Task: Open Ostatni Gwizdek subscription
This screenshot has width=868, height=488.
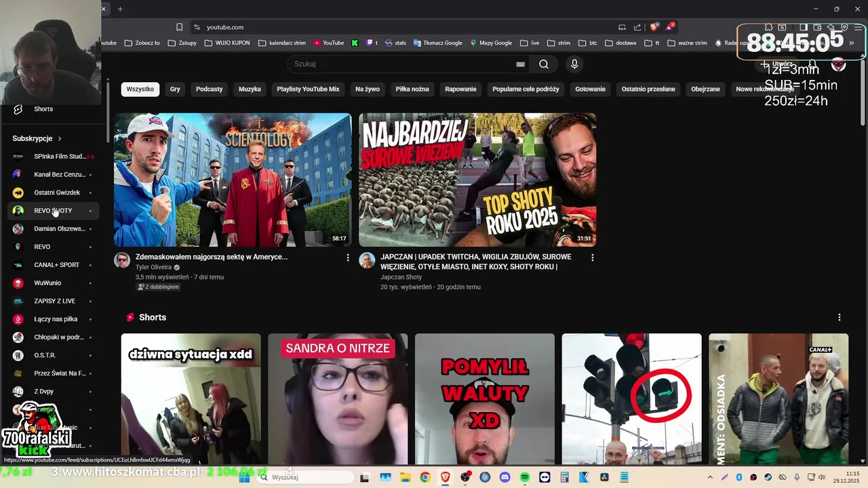Action: (x=53, y=192)
